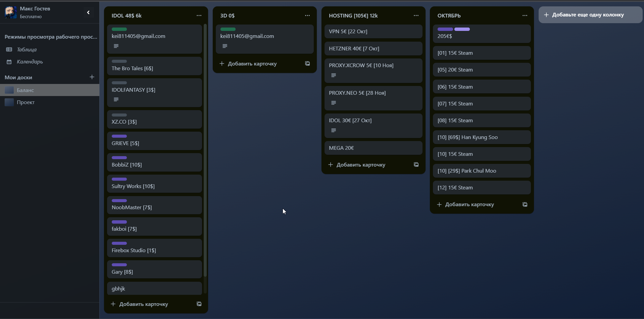
Task: Select the Проект board
Action: pyautogui.click(x=50, y=102)
